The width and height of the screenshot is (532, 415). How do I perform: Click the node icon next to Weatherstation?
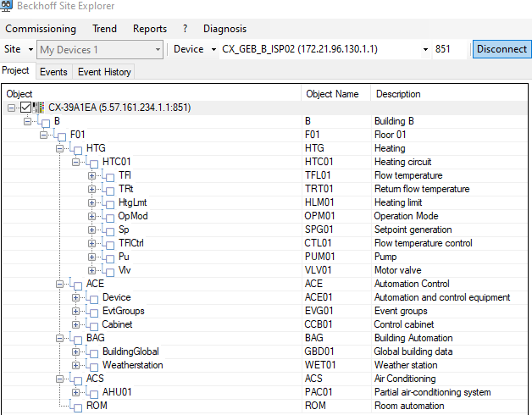(92, 366)
